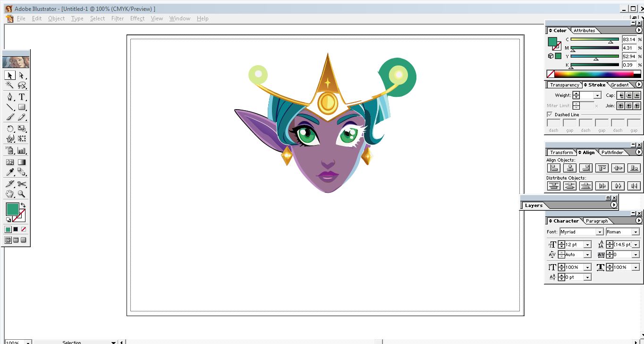Select the Pen tool
Screen dimensions: 644x344
click(9, 97)
